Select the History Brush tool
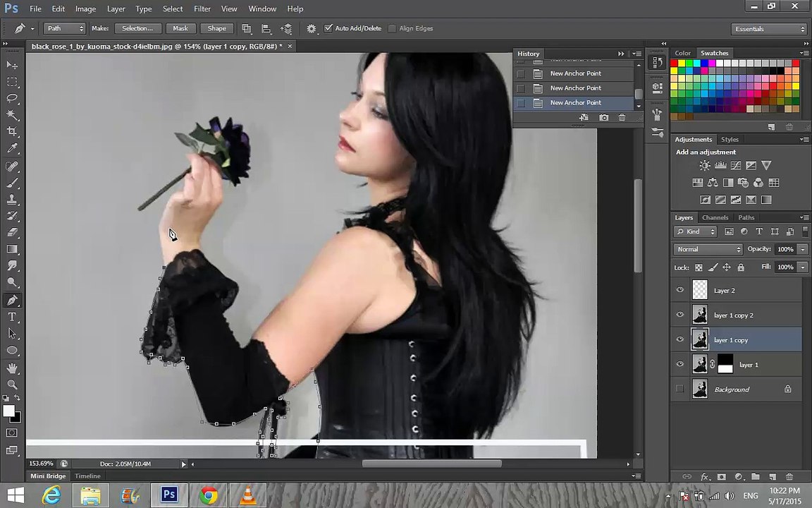 [x=12, y=216]
